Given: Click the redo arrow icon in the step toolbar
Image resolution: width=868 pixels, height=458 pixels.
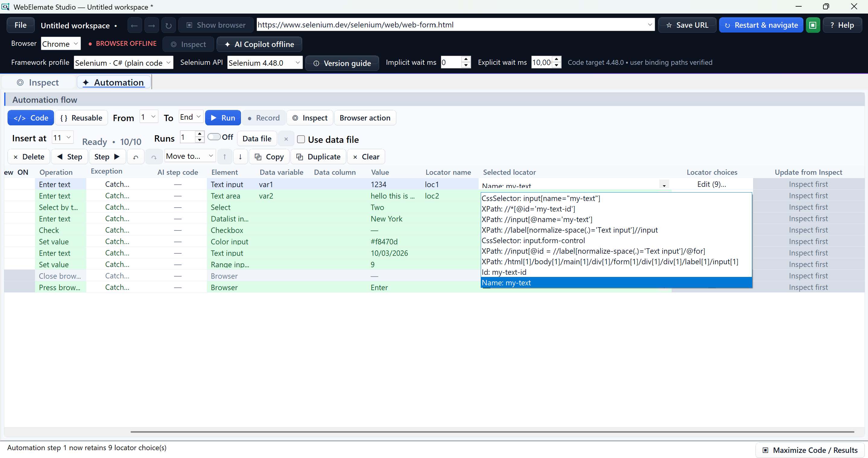Looking at the screenshot, I should coord(154,157).
